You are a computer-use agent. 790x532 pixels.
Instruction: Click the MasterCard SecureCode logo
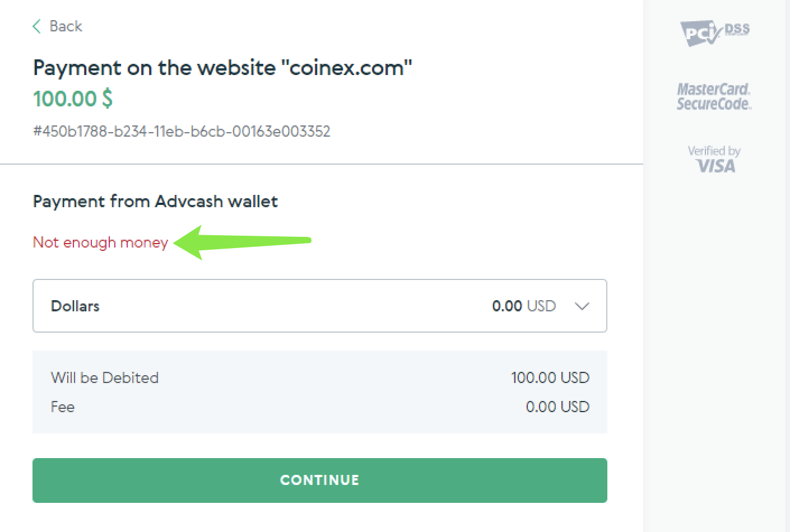pos(714,96)
